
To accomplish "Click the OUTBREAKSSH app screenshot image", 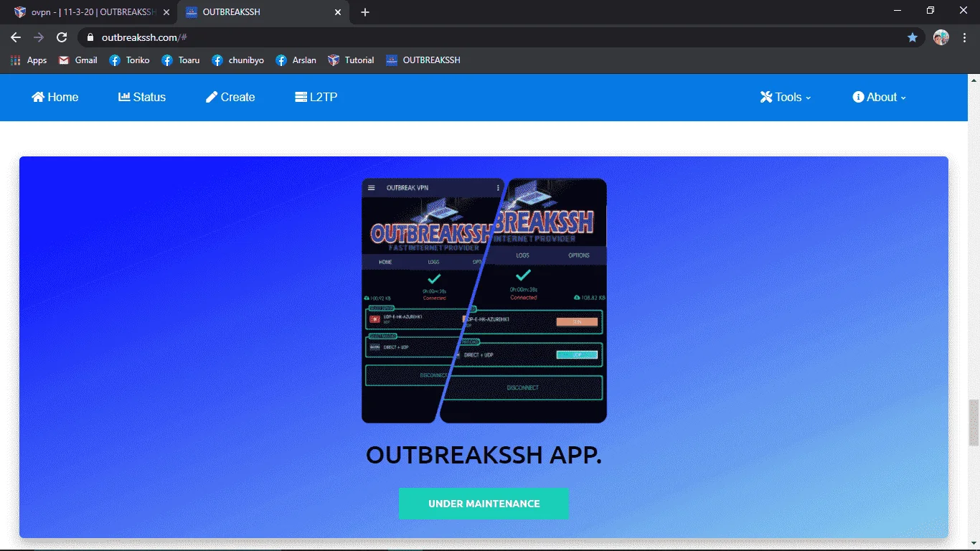I will pyautogui.click(x=484, y=301).
